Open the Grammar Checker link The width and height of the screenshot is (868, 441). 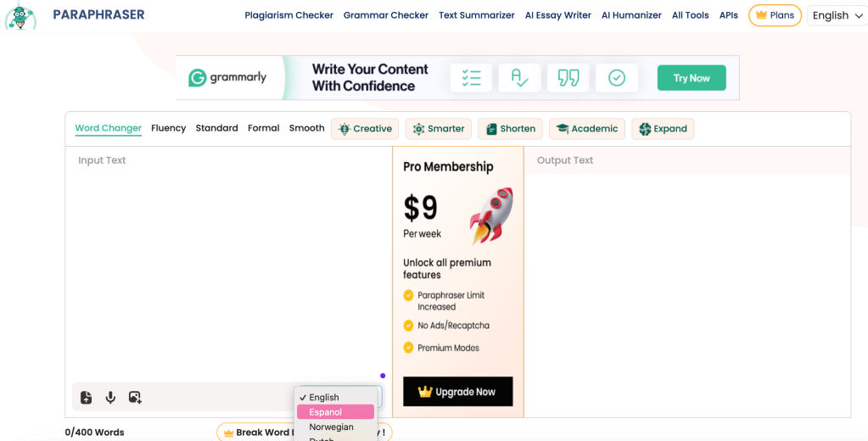click(x=386, y=15)
